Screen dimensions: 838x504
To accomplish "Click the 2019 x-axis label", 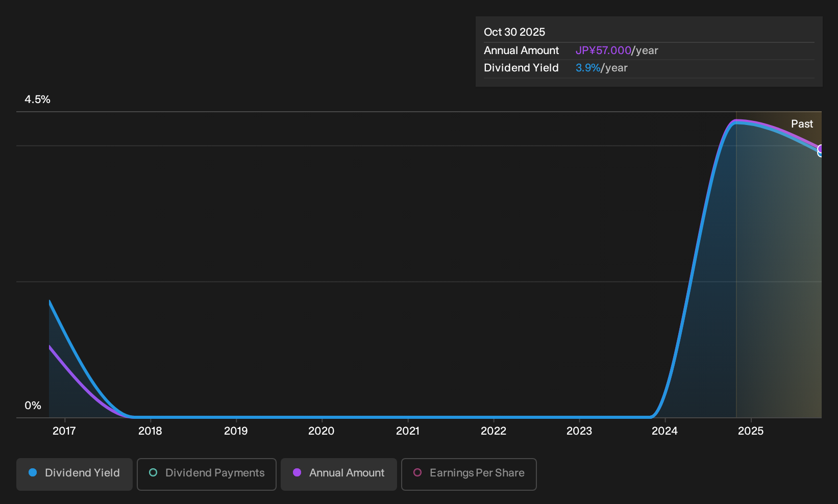I will [236, 431].
